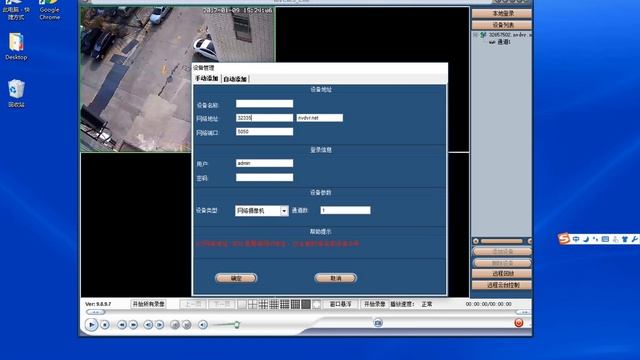This screenshot has width=640, height=360.
Task: Click the rewind playback button
Action: click(x=122, y=324)
